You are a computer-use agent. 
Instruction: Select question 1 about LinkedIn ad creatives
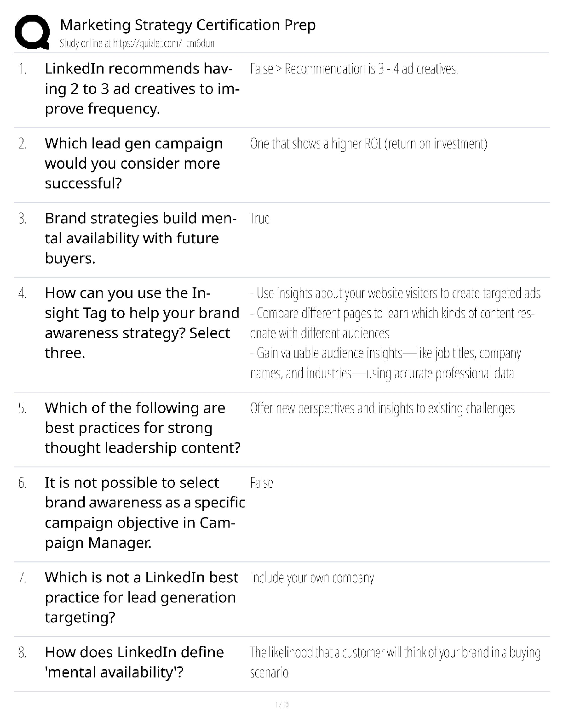tap(142, 89)
